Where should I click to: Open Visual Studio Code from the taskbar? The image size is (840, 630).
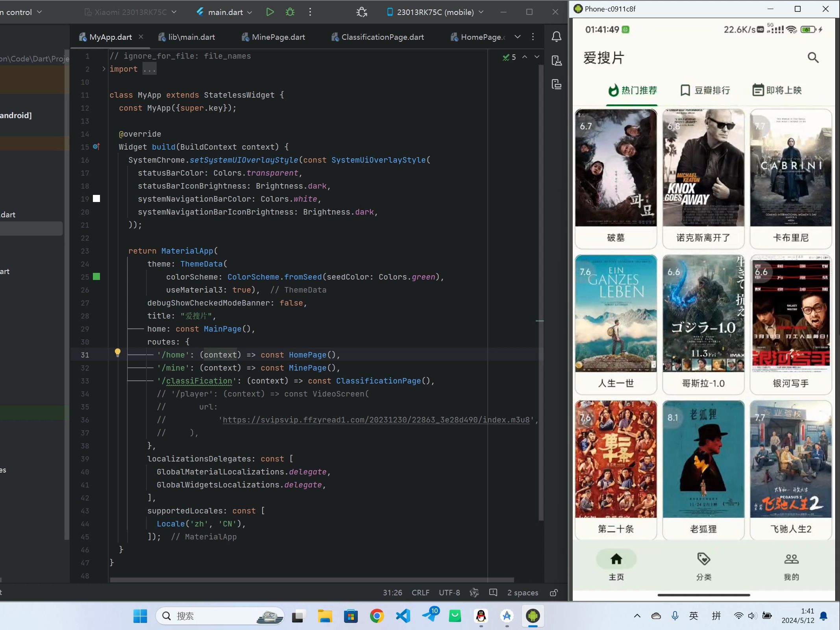coord(403,616)
